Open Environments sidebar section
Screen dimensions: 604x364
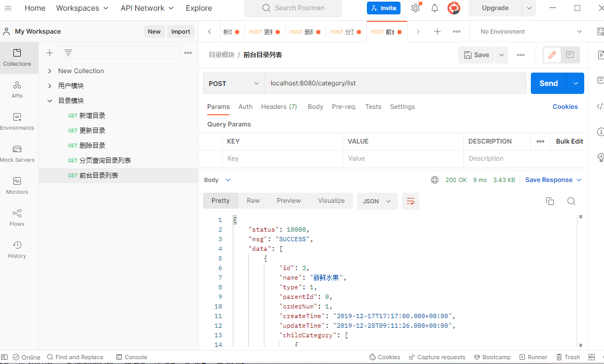17,122
